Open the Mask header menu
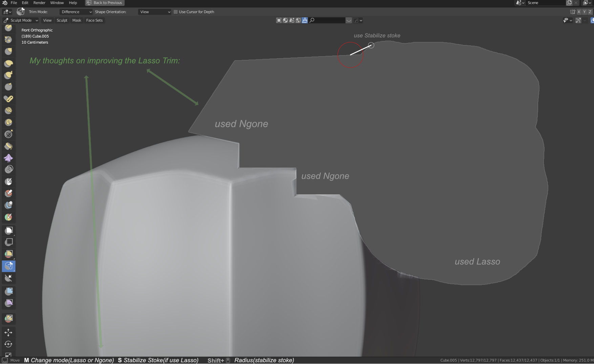The height and width of the screenshot is (364, 594). click(x=77, y=20)
